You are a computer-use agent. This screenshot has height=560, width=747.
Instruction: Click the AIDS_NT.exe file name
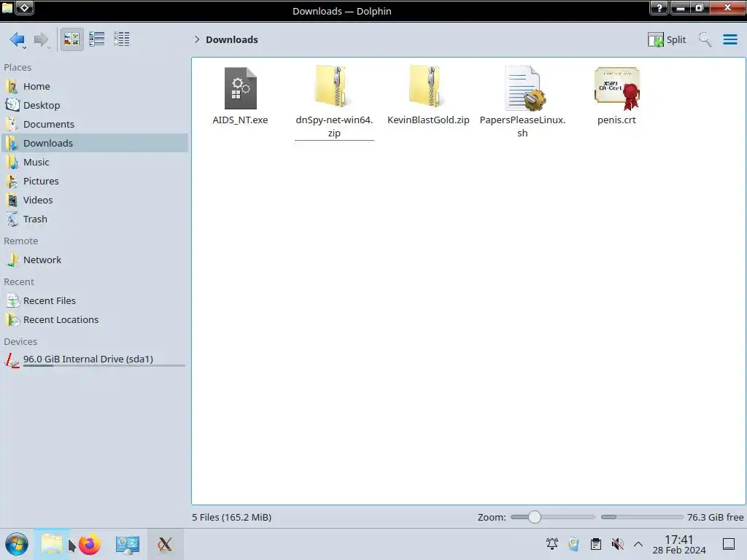(x=240, y=120)
